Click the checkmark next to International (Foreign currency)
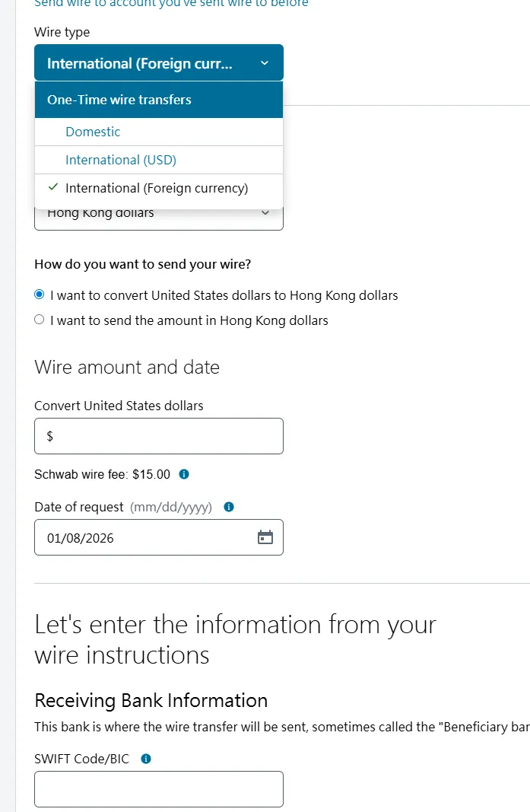This screenshot has width=530, height=812. click(x=52, y=187)
